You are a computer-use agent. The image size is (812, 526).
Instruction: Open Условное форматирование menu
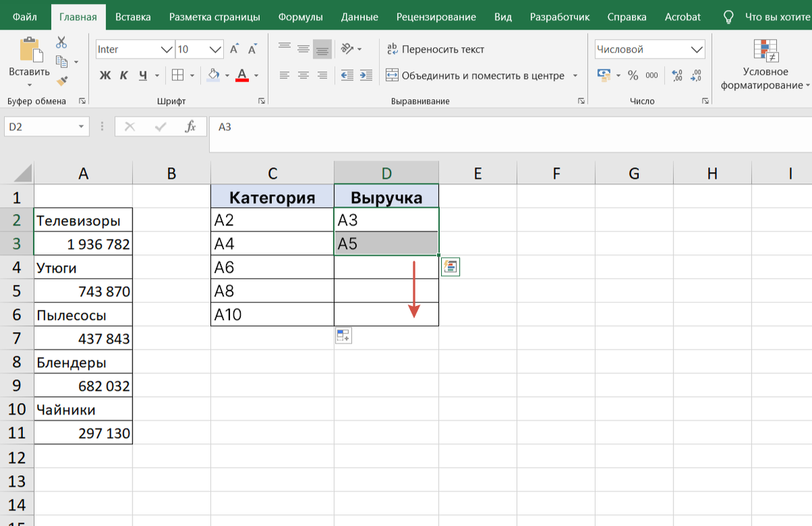pyautogui.click(x=765, y=65)
